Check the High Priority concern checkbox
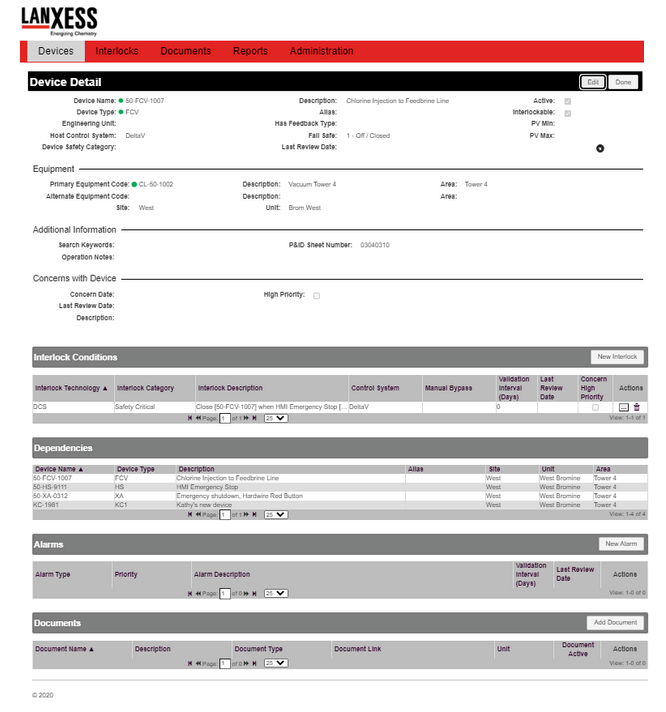This screenshot has width=666, height=712. click(x=316, y=296)
